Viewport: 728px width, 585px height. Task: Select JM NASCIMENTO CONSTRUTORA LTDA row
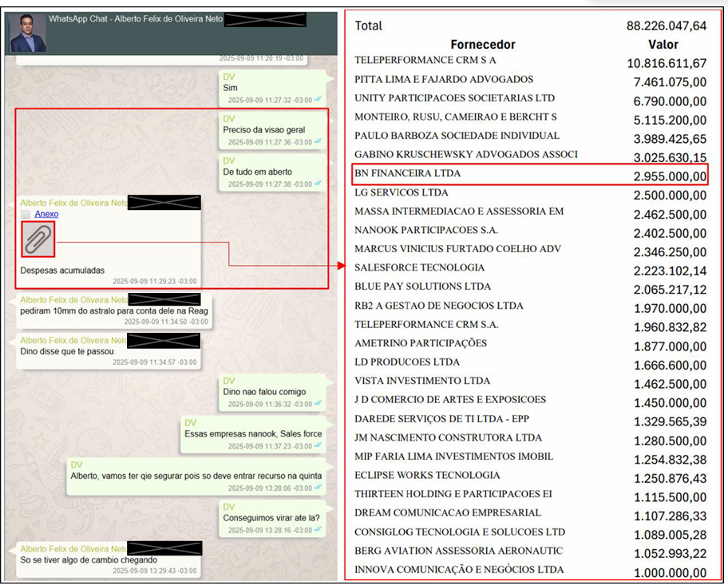coord(530,438)
